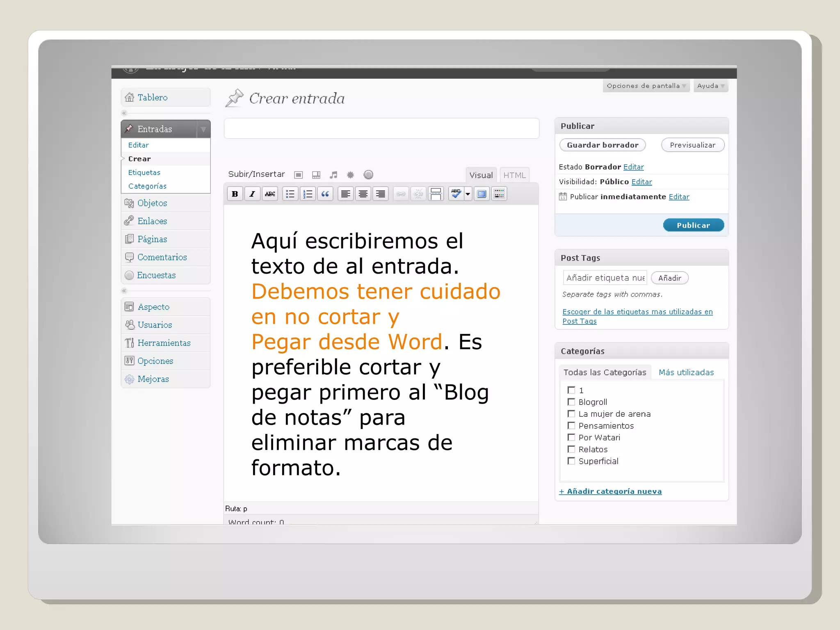Click the add media starburst icon

click(350, 175)
